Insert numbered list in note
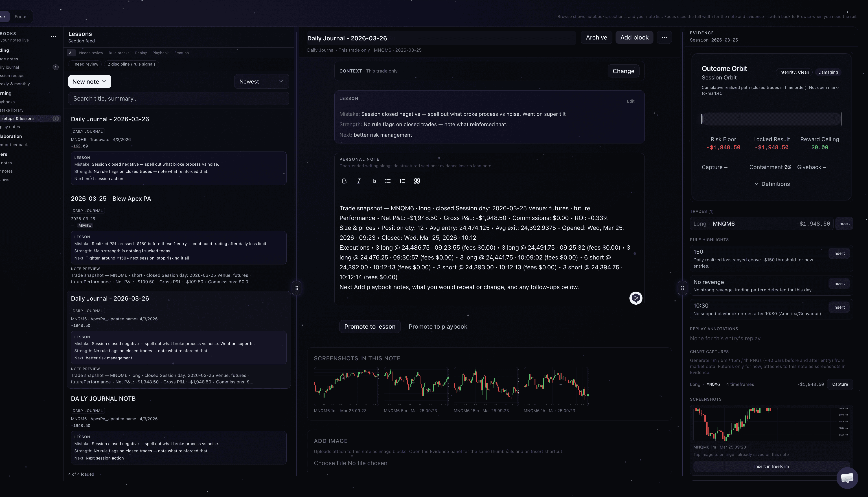The height and width of the screenshot is (497, 868). [x=402, y=181]
